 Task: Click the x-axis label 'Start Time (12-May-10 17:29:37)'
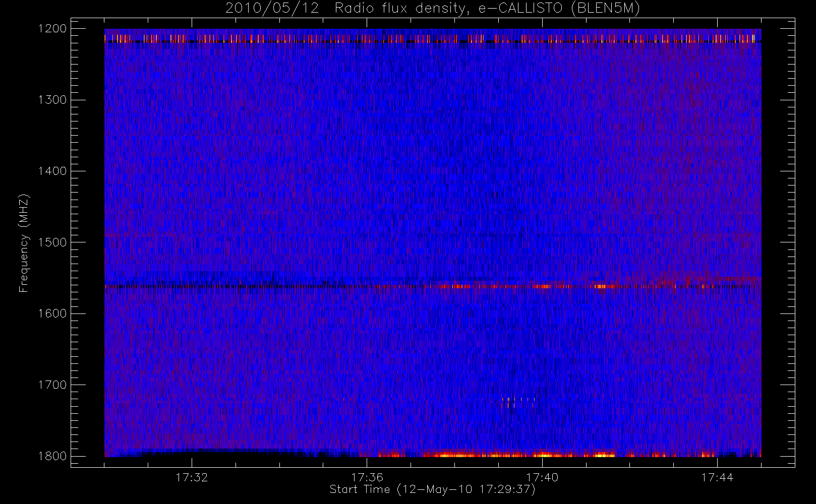click(x=432, y=489)
